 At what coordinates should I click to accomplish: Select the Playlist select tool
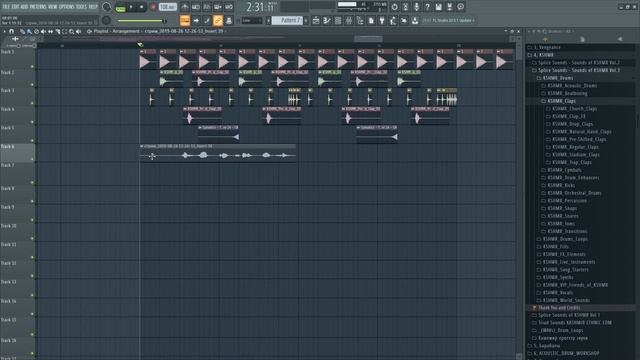coord(64,31)
